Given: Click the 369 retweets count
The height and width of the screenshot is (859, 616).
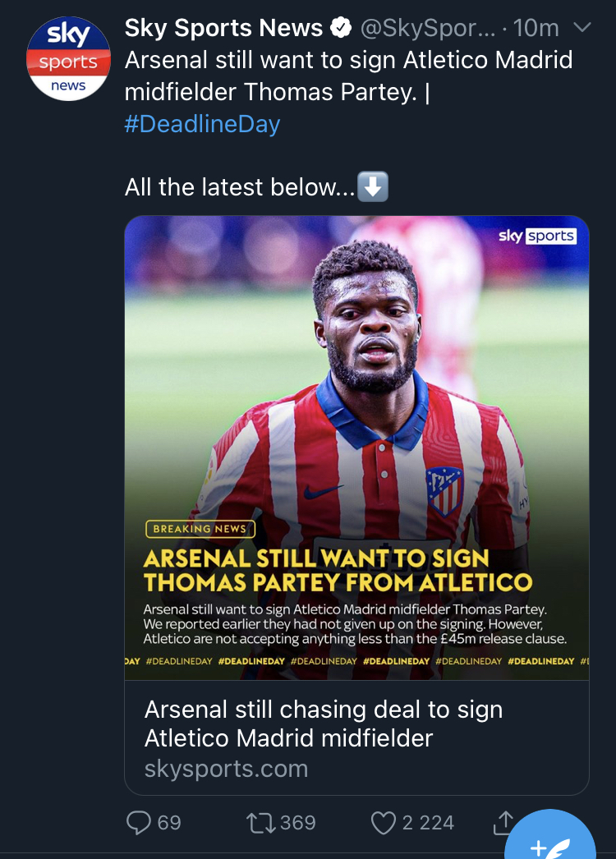Looking at the screenshot, I should 299,822.
